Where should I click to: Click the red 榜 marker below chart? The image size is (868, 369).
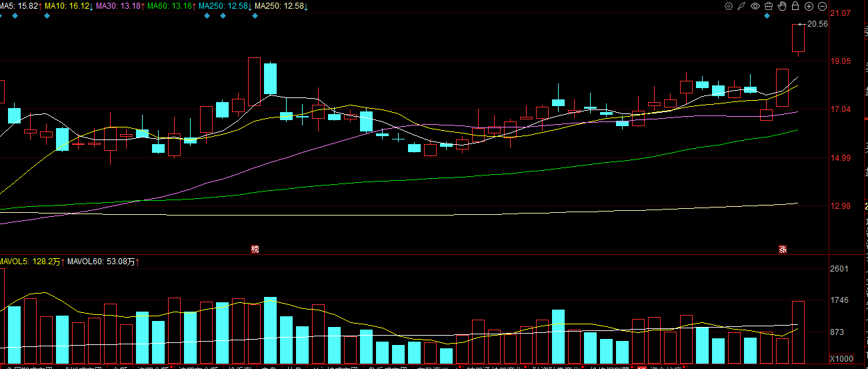pos(255,249)
